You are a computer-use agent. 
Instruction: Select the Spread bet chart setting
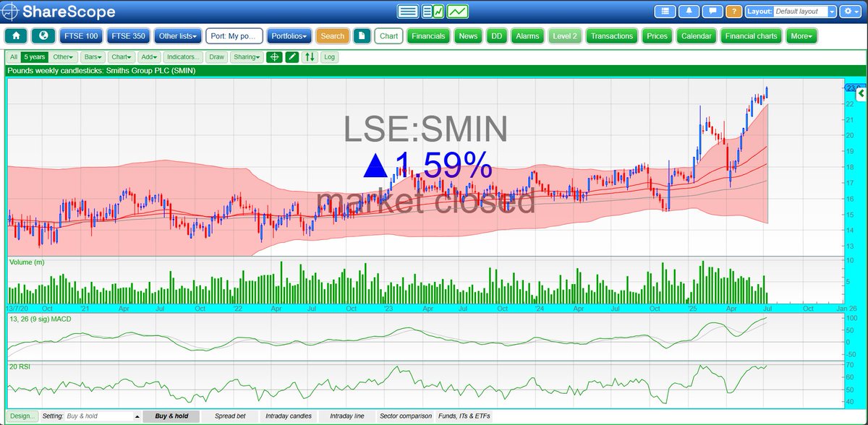click(231, 416)
